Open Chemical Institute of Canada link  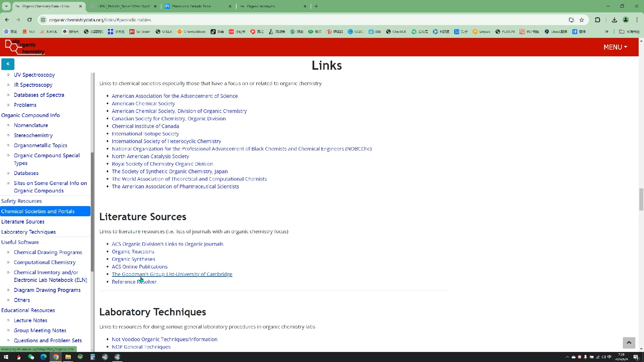[145, 126]
